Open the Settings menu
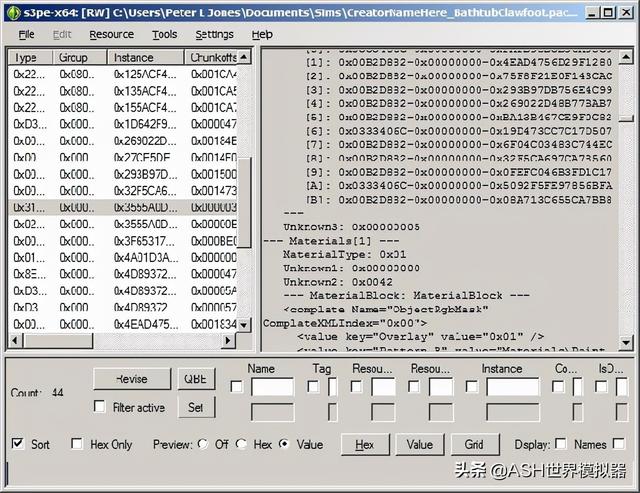Viewport: 640px width, 493px height. (x=214, y=35)
